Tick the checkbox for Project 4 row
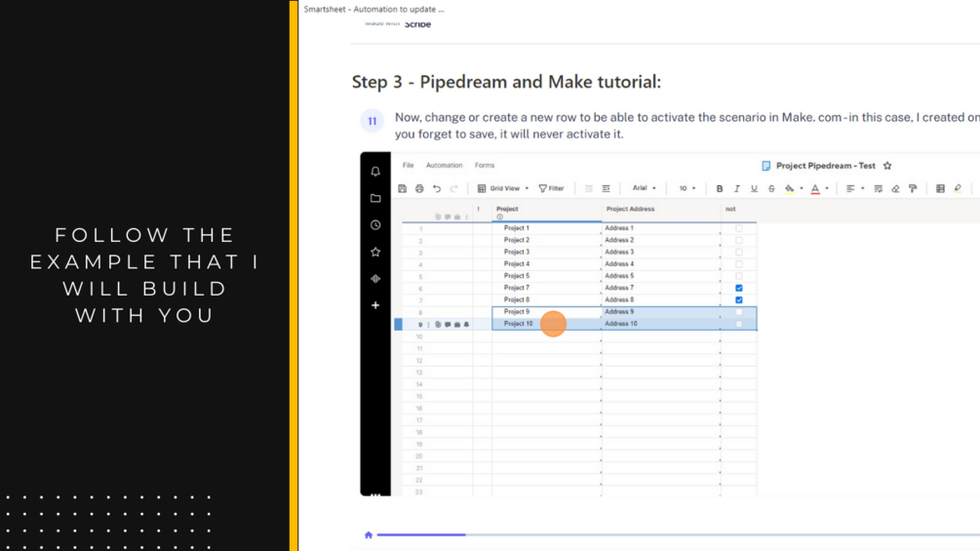Screen dimensions: 980x551 (x=739, y=263)
